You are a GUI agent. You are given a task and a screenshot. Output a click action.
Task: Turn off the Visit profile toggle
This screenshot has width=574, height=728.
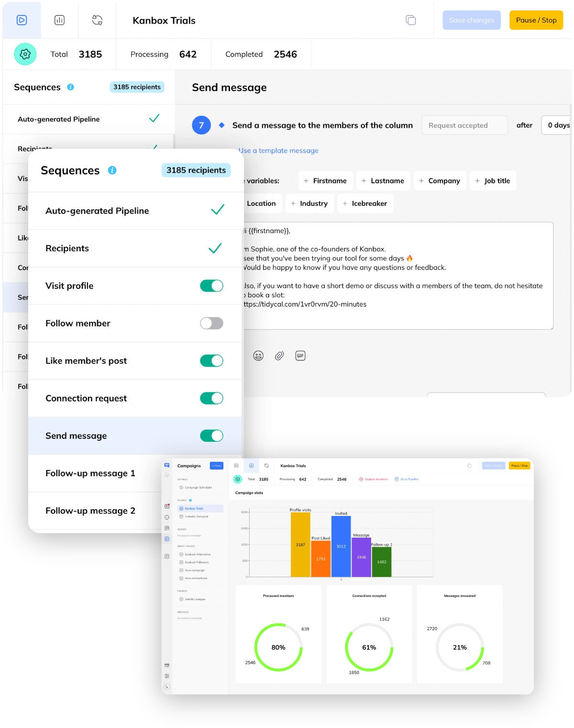click(211, 286)
